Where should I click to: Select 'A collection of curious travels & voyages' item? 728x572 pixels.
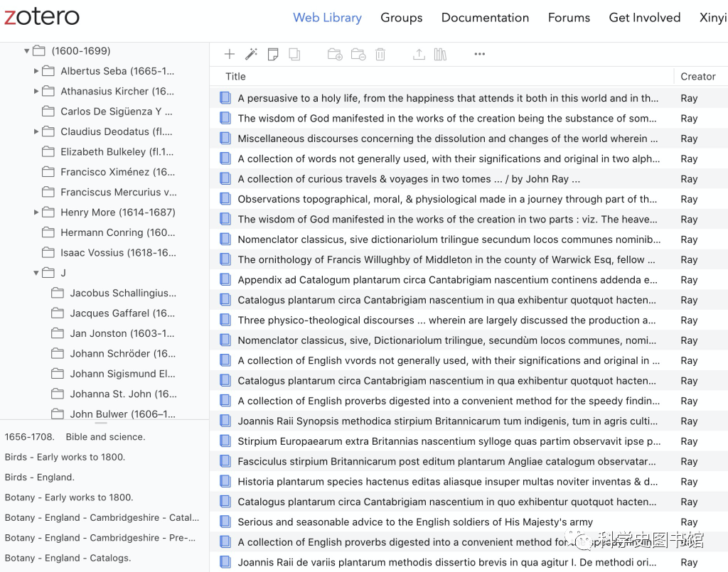pyautogui.click(x=469, y=178)
